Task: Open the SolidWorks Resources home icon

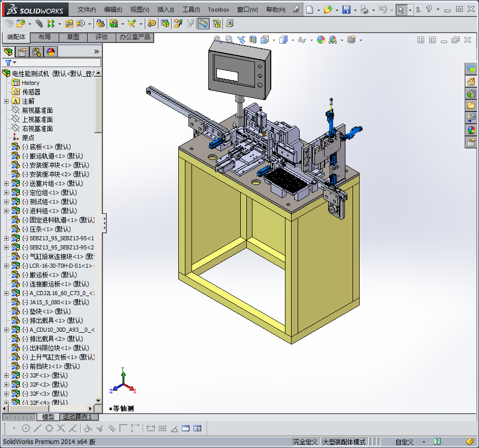Action: (471, 82)
